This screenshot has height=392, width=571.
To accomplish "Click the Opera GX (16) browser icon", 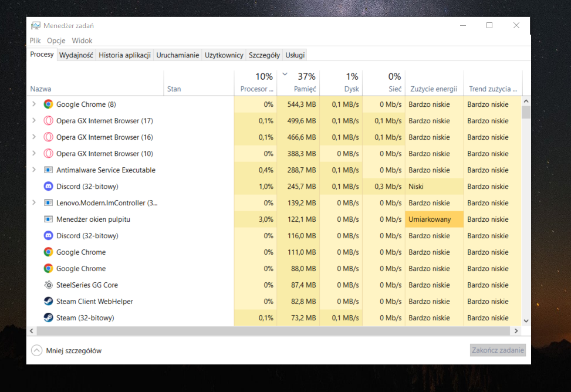I will tap(48, 137).
